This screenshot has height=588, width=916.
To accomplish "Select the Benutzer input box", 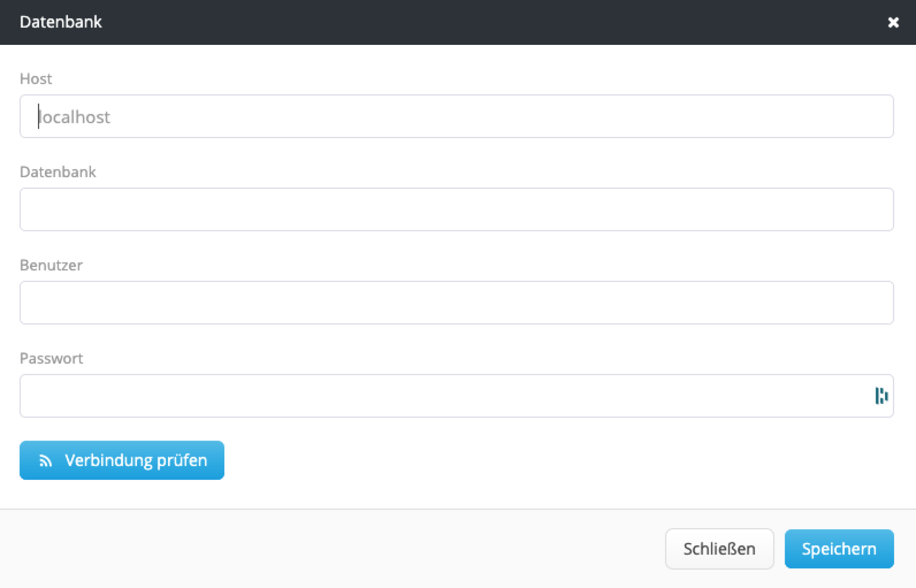I will (456, 303).
